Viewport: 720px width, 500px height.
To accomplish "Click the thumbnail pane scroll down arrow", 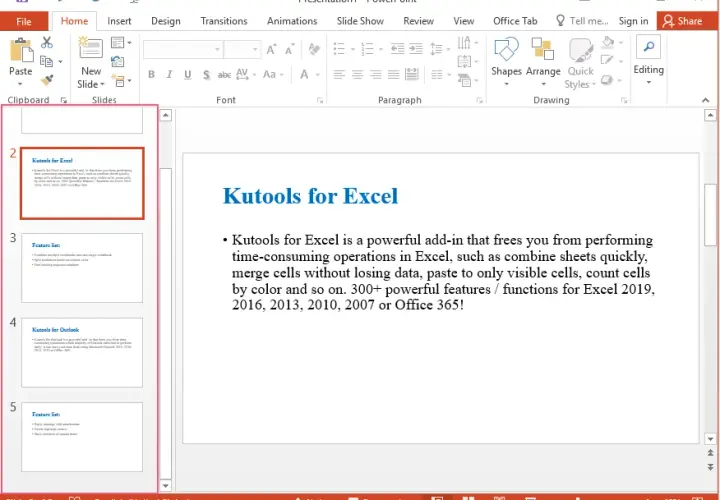I will [165, 485].
